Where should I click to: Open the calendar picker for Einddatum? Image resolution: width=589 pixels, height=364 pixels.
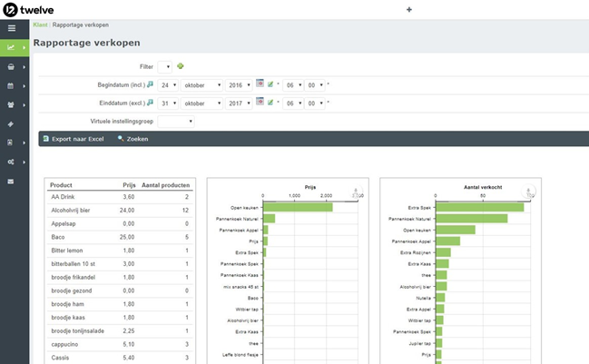(x=260, y=102)
